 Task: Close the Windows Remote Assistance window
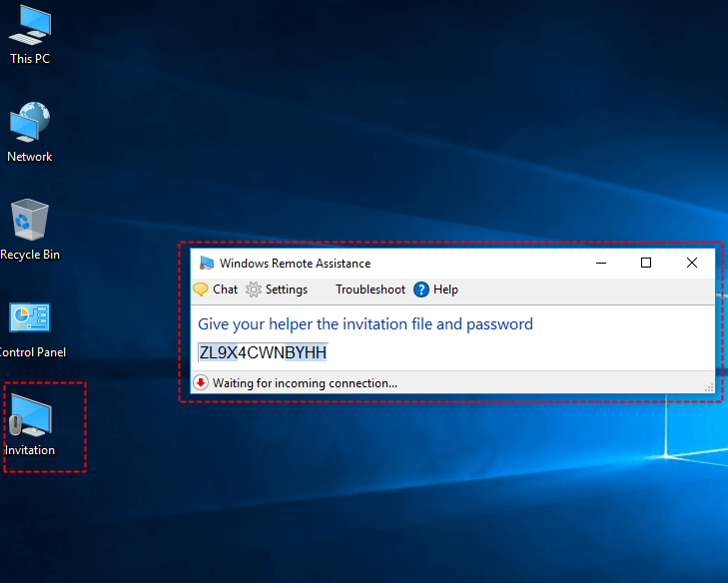pyautogui.click(x=692, y=263)
